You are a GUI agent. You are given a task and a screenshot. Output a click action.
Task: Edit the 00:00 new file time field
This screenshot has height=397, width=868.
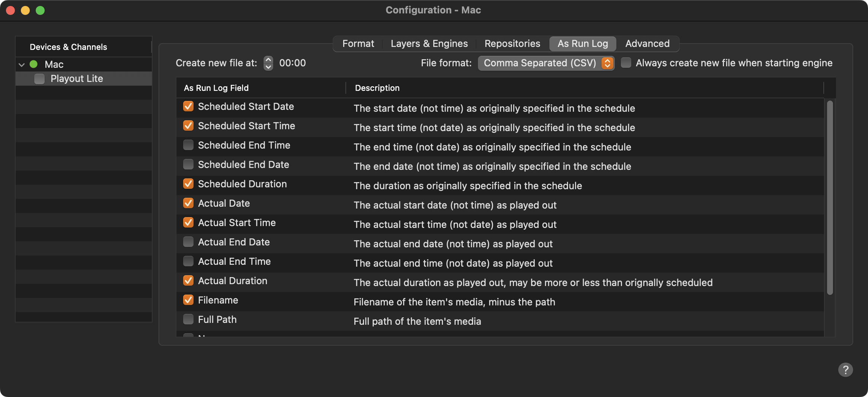coord(293,63)
